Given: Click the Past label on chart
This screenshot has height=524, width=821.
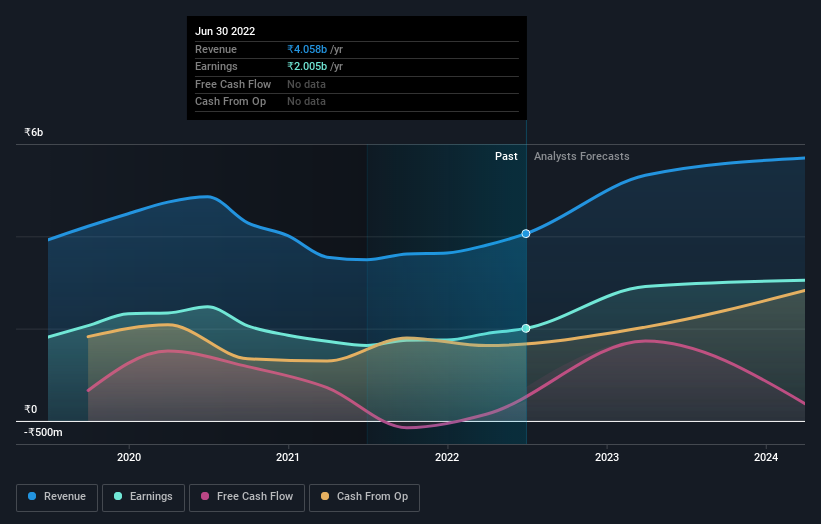Looking at the screenshot, I should pos(506,156).
